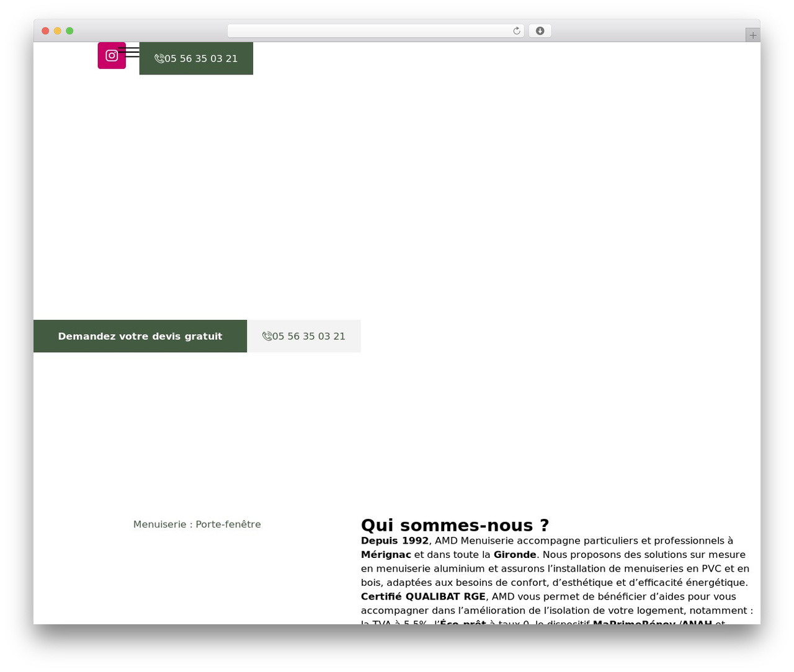
Task: Click Demandez votre devis gratuit button
Action: (x=140, y=336)
